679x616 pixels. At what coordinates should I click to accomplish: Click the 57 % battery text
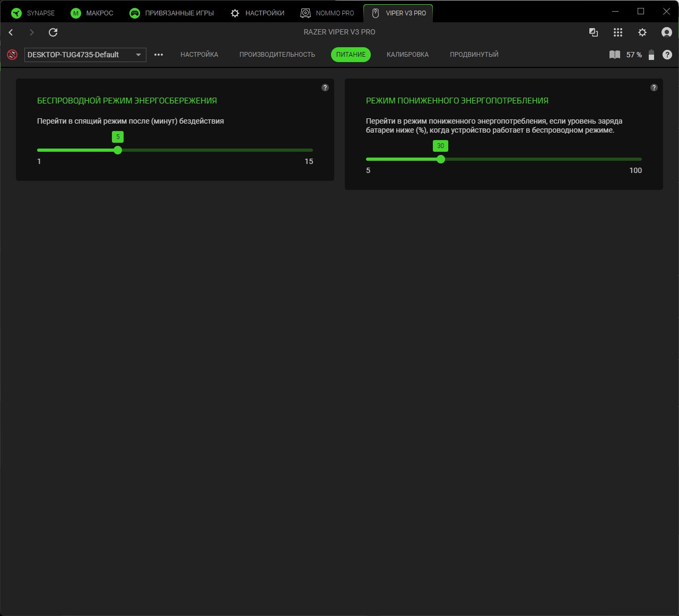coord(634,55)
